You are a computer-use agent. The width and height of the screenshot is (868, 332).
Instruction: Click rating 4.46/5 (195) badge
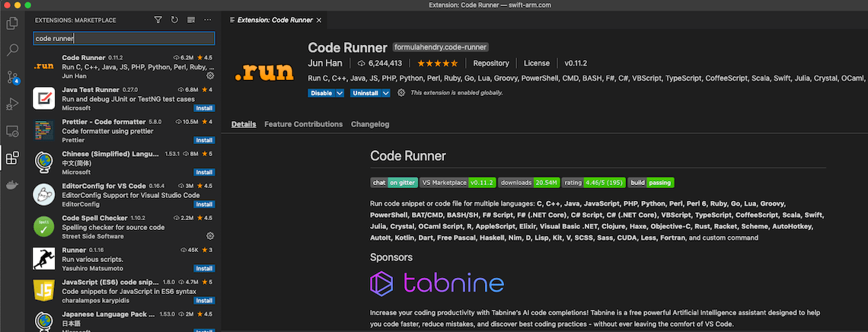[x=593, y=182]
